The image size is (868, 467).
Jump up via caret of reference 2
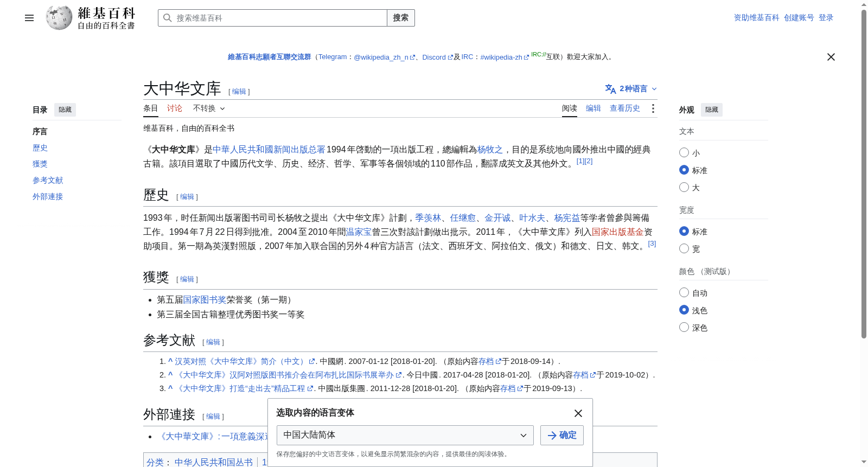point(170,375)
